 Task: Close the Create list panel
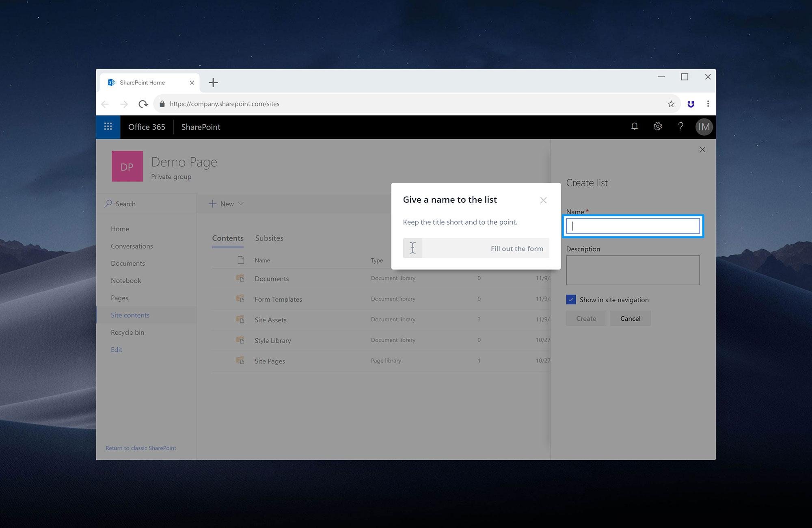(702, 149)
